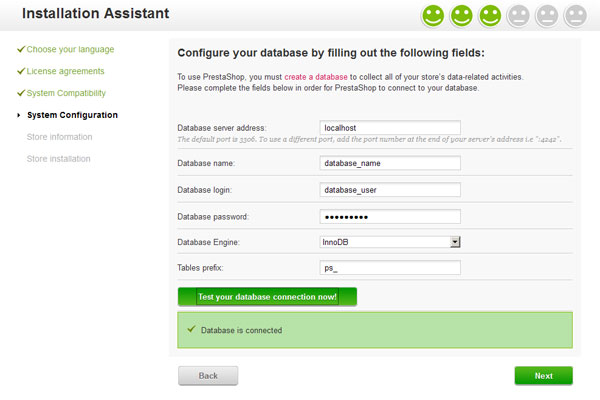Click the Database password field
Screen dimensions: 600x400
[x=390, y=217]
